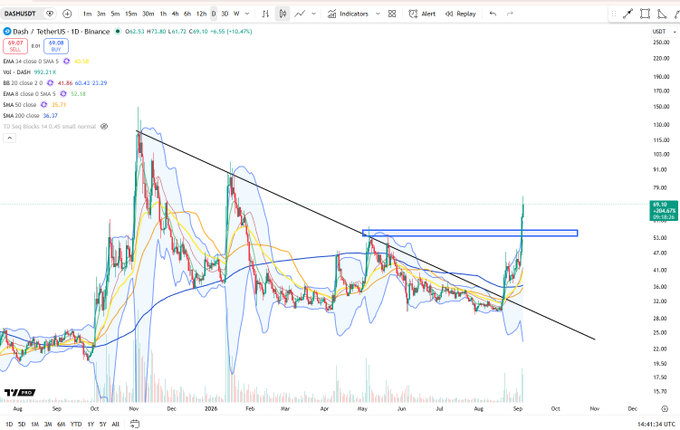
Task: Click the purple icon beside EMA 8
Action: [63, 94]
